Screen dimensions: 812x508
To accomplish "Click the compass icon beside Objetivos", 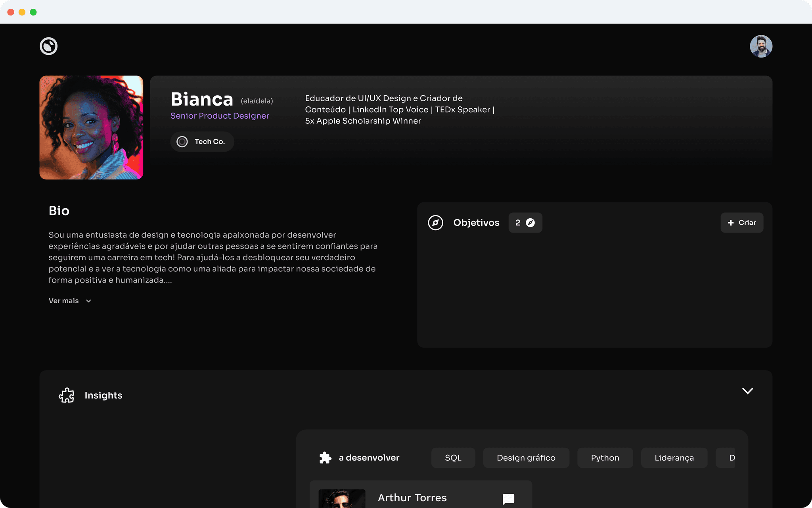I will 435,223.
